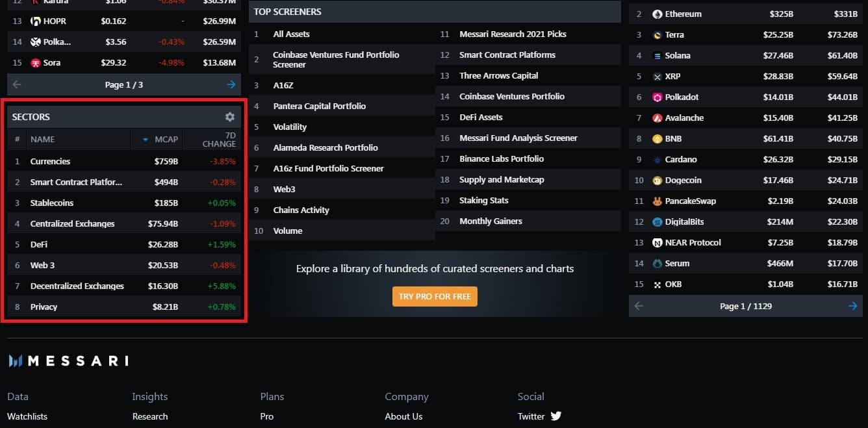Click the Terra coin icon

tap(657, 35)
